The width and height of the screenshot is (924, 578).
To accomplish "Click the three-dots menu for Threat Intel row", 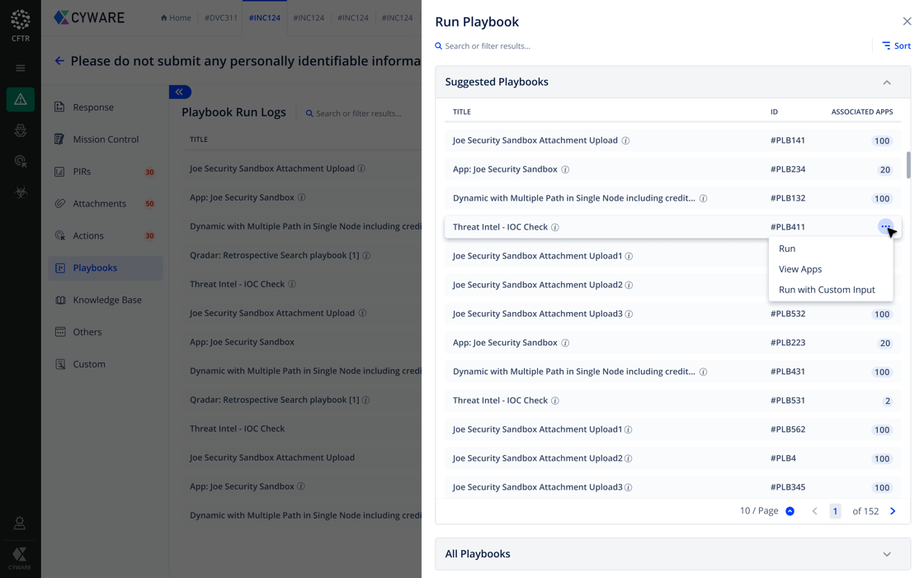I will [x=885, y=226].
